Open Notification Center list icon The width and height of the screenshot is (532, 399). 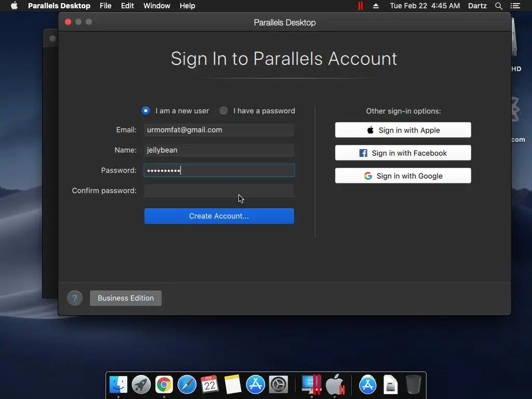515,6
